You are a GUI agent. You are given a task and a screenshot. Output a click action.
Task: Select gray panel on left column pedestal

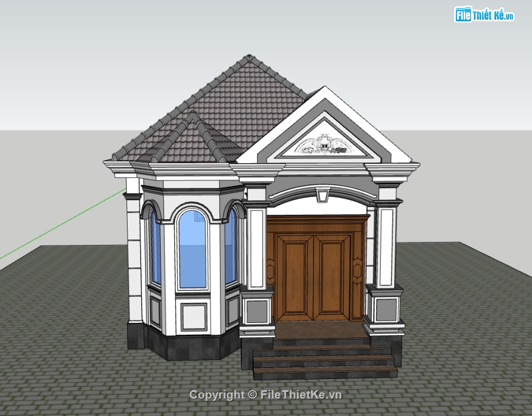tap(256, 311)
